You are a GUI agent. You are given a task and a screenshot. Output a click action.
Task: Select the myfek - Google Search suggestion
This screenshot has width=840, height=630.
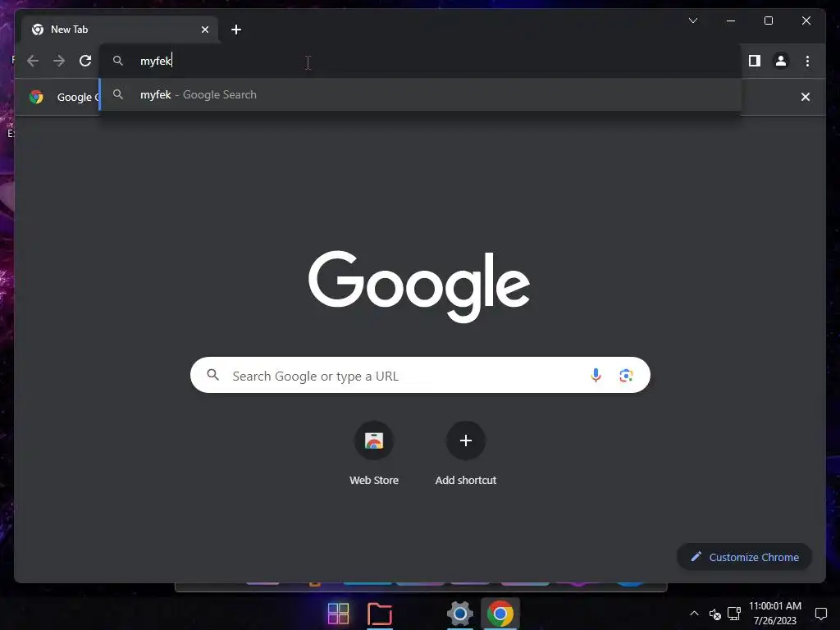pyautogui.click(x=420, y=95)
